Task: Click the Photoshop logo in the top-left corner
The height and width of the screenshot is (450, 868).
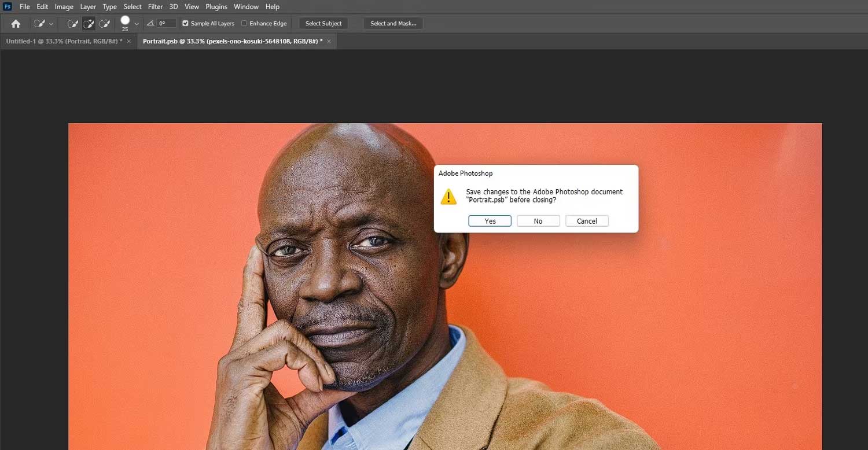Action: [7, 6]
